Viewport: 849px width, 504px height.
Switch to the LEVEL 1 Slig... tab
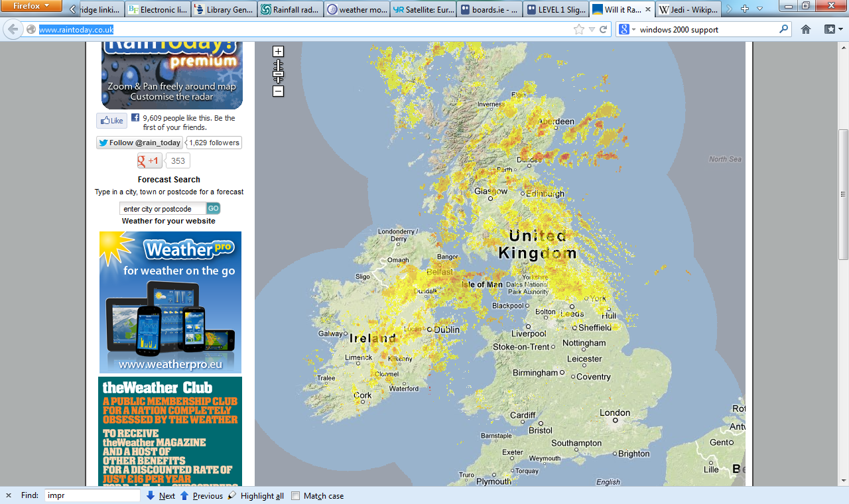(x=555, y=10)
